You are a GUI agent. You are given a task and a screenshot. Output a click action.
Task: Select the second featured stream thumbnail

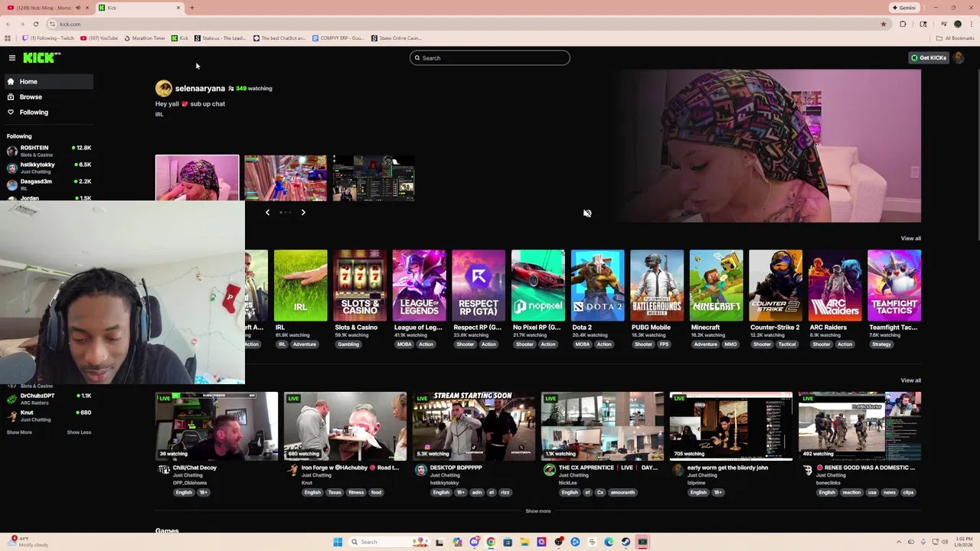click(x=286, y=178)
